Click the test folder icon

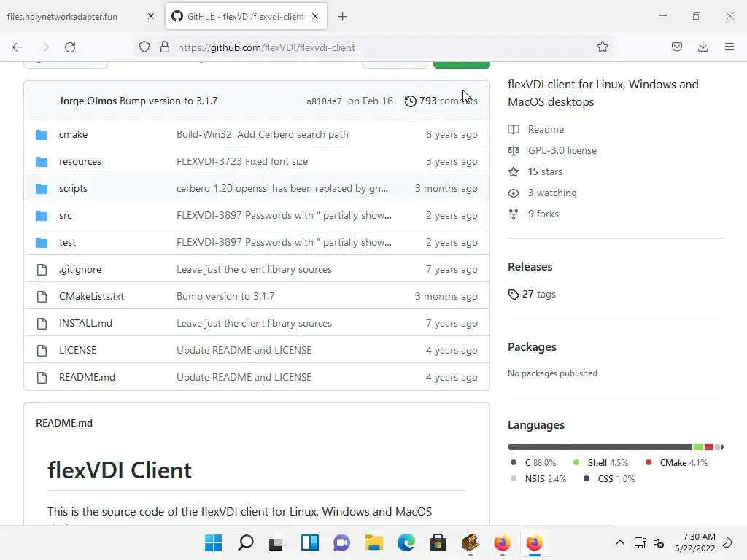pos(42,243)
